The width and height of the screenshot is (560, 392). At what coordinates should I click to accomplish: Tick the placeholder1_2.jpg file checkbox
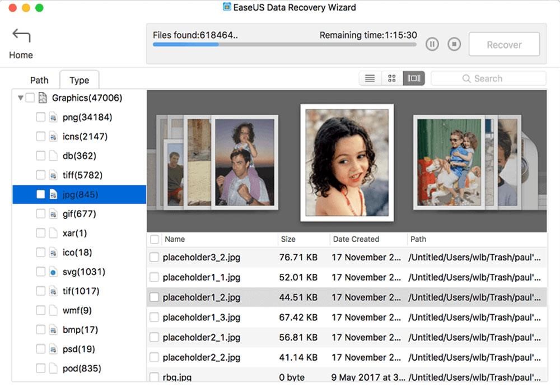tap(155, 297)
